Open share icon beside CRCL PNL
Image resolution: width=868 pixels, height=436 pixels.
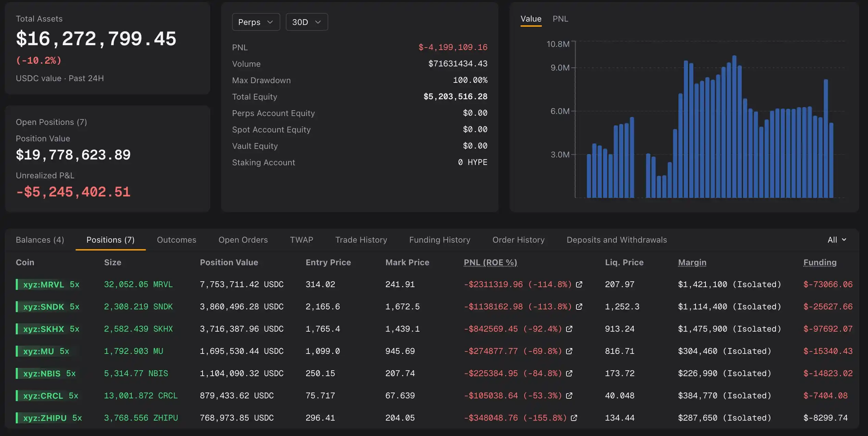tap(569, 396)
